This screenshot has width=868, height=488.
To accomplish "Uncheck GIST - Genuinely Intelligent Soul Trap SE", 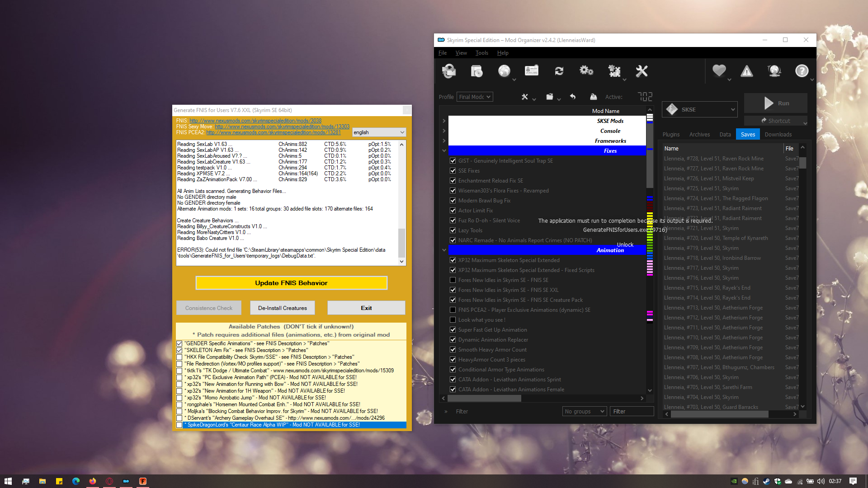I will pos(453,161).
